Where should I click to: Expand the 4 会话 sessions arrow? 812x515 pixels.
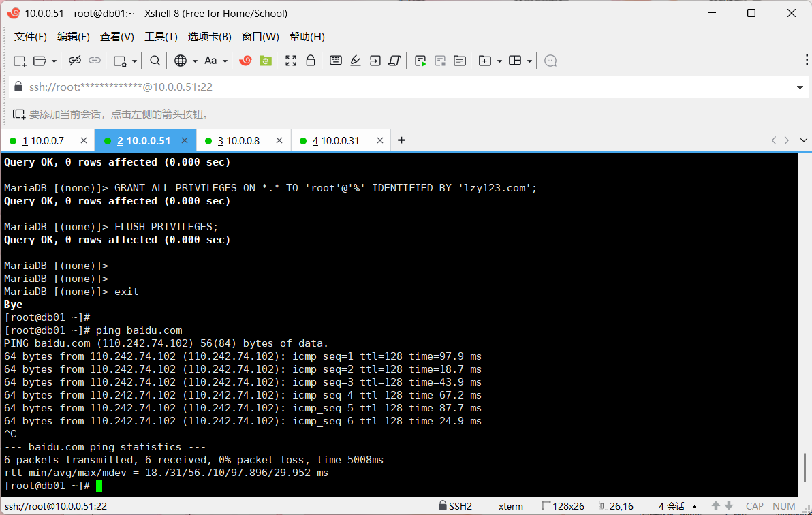694,507
